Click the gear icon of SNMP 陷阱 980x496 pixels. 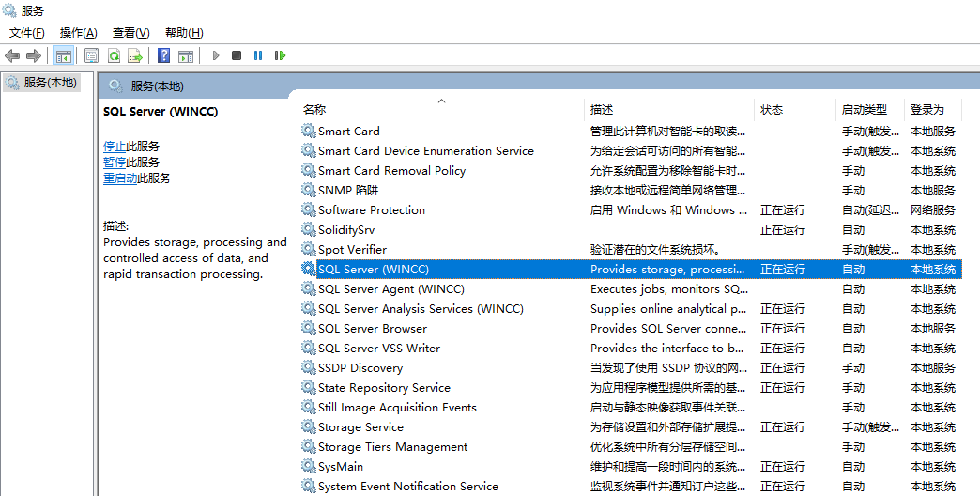(308, 190)
